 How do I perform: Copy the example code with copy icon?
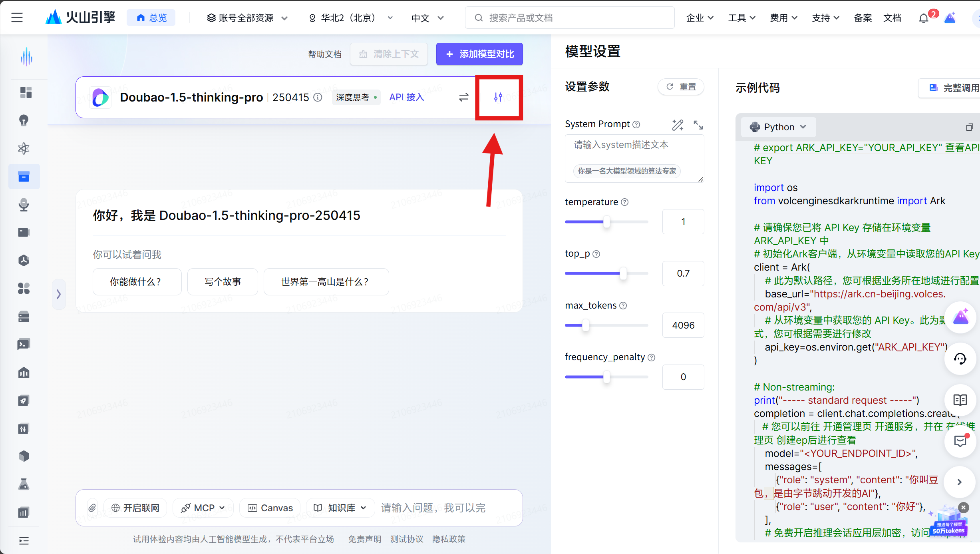pos(969,127)
